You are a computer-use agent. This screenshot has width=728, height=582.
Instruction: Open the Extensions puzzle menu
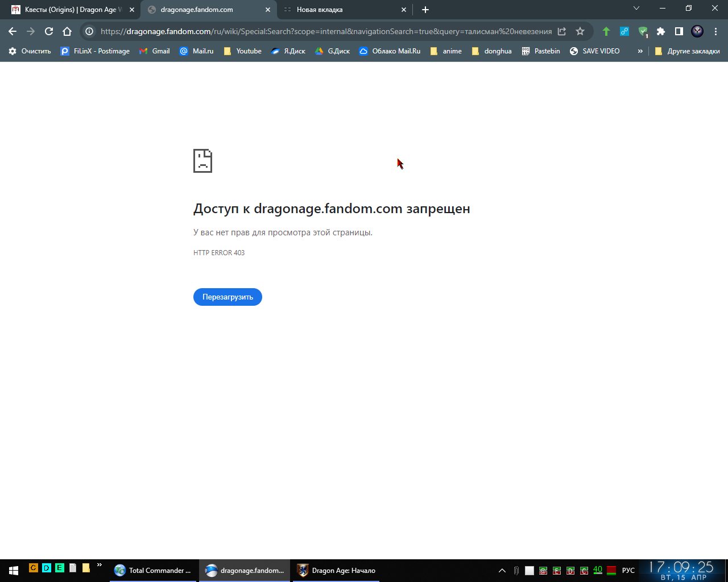(x=661, y=31)
